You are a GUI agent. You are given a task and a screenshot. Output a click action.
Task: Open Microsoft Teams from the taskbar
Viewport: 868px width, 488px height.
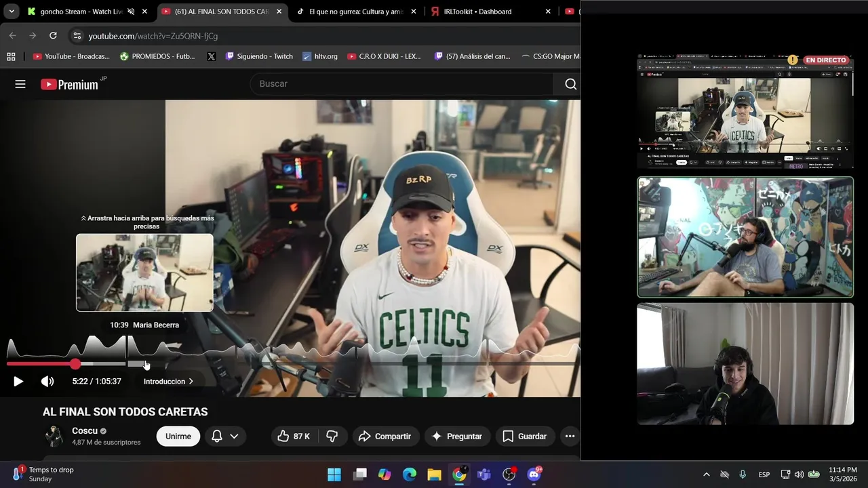[484, 474]
